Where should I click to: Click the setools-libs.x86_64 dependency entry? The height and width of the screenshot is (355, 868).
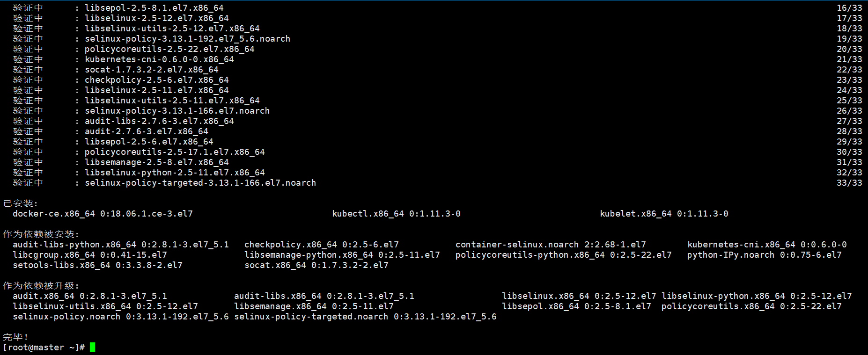click(x=97, y=265)
